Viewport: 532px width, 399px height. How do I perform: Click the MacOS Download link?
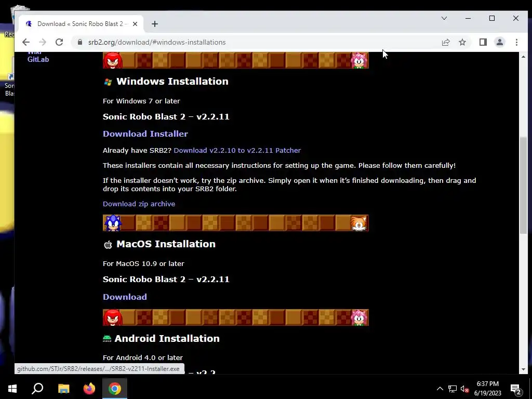[x=125, y=297]
